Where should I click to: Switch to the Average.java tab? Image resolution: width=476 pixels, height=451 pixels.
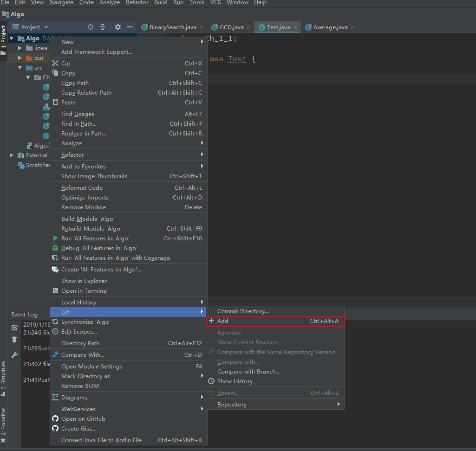[x=330, y=27]
